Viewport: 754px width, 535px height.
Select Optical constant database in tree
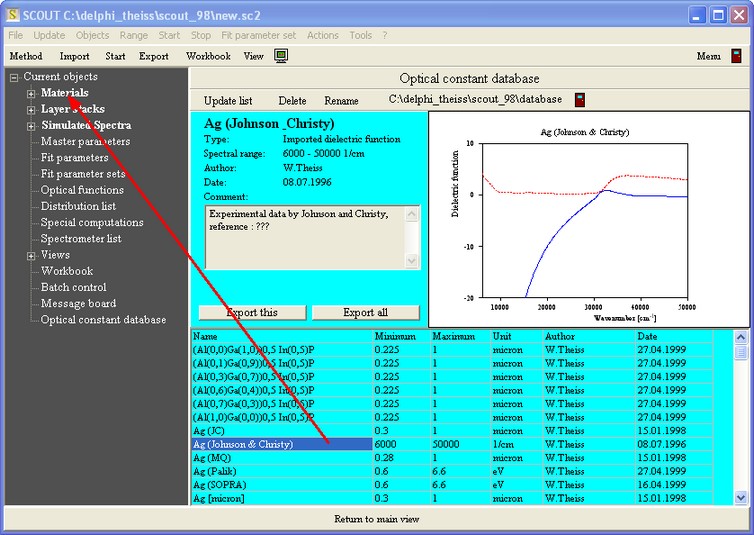click(103, 320)
